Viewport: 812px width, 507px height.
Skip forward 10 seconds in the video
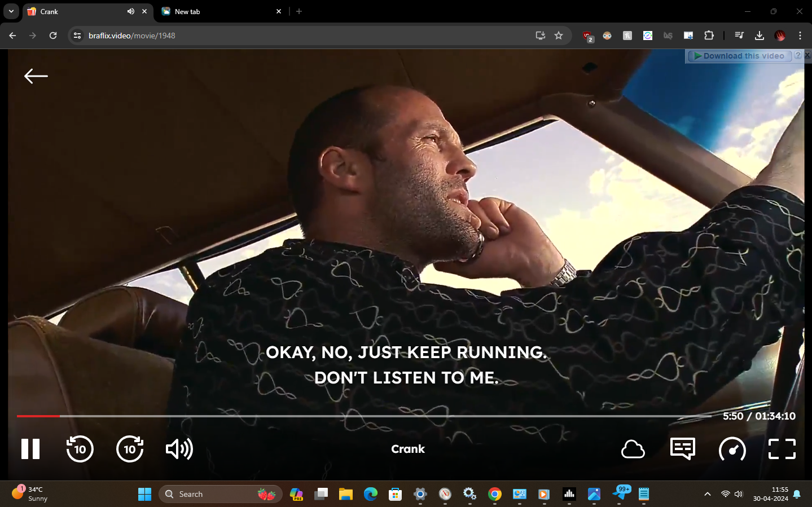[x=130, y=449]
